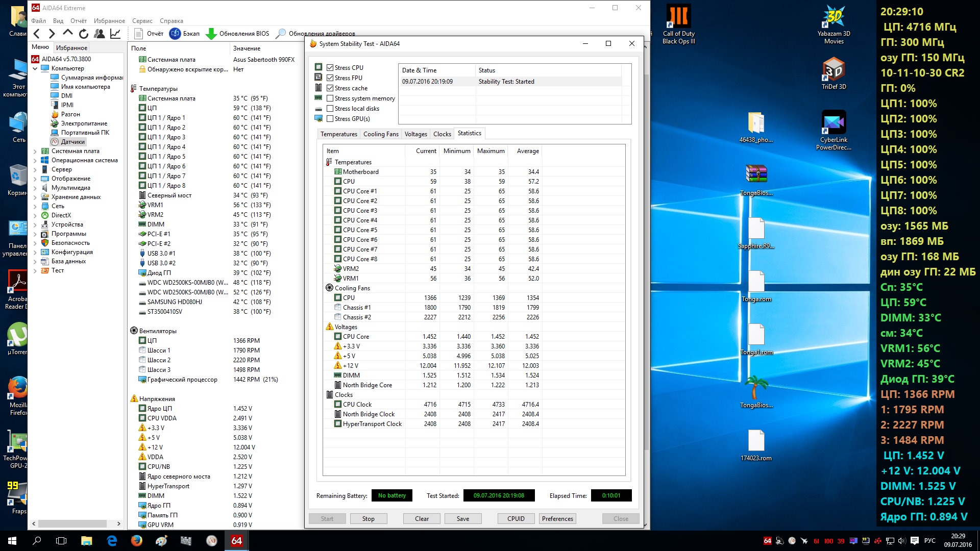980x551 pixels.
Task: Open the Сервис menu
Action: tap(142, 21)
